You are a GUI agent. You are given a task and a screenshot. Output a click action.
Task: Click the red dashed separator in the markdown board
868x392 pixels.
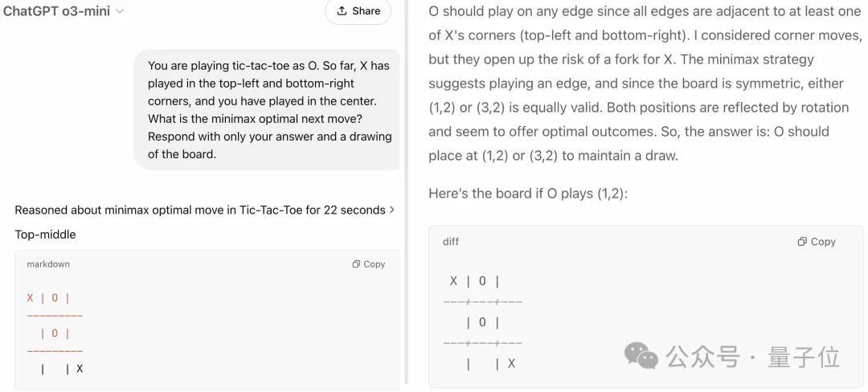pyautogui.click(x=55, y=316)
